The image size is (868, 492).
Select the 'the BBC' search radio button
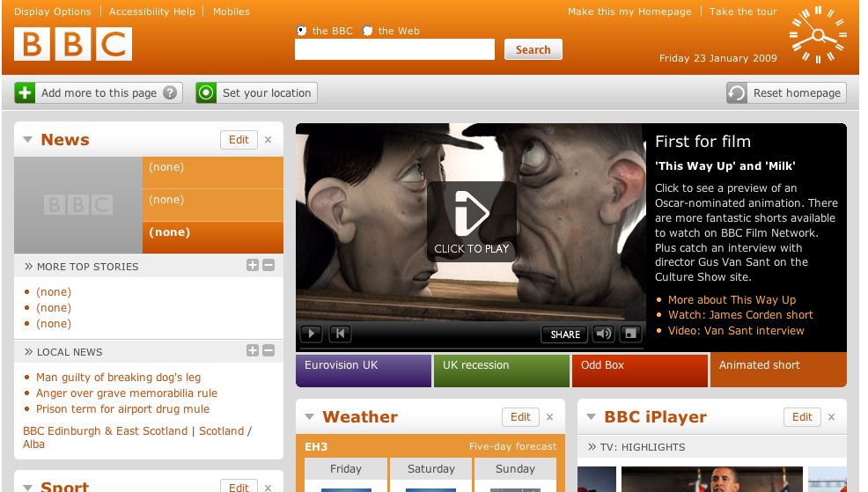coord(302,31)
